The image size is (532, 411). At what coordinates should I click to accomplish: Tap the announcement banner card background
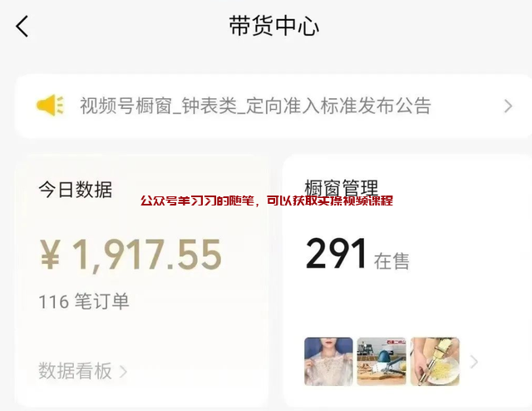(x=273, y=106)
